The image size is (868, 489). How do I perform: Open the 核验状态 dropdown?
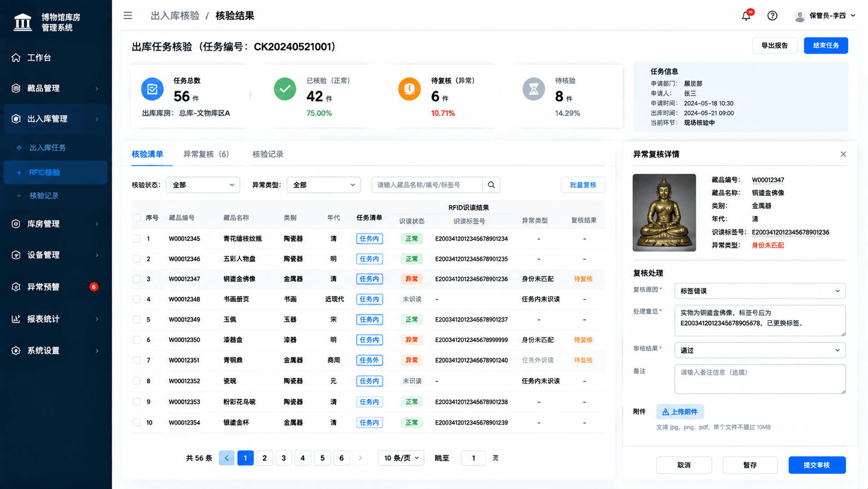pyautogui.click(x=203, y=185)
